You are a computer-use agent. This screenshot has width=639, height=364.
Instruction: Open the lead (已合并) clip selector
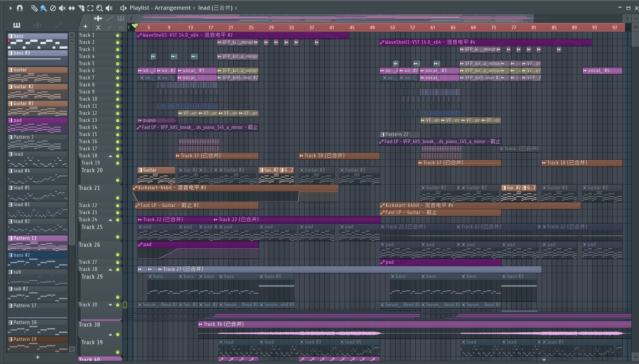215,8
